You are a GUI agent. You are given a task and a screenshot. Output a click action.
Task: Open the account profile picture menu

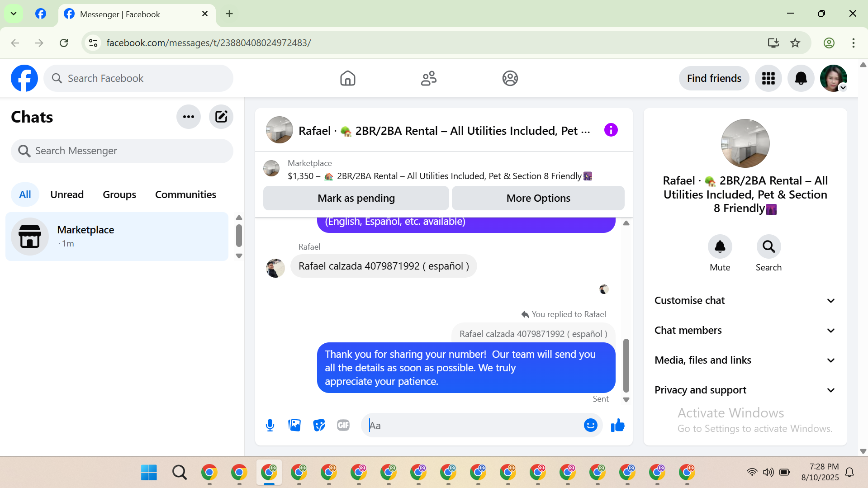(833, 78)
